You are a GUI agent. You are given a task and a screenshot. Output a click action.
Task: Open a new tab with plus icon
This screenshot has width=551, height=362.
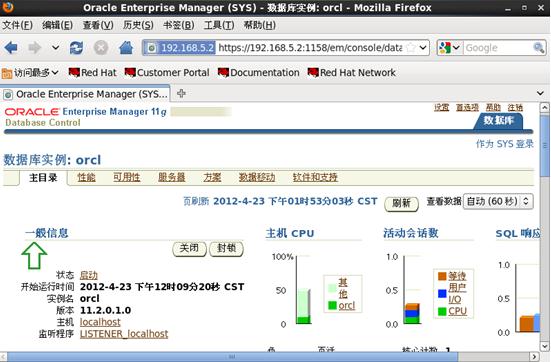pyautogui.click(x=181, y=93)
